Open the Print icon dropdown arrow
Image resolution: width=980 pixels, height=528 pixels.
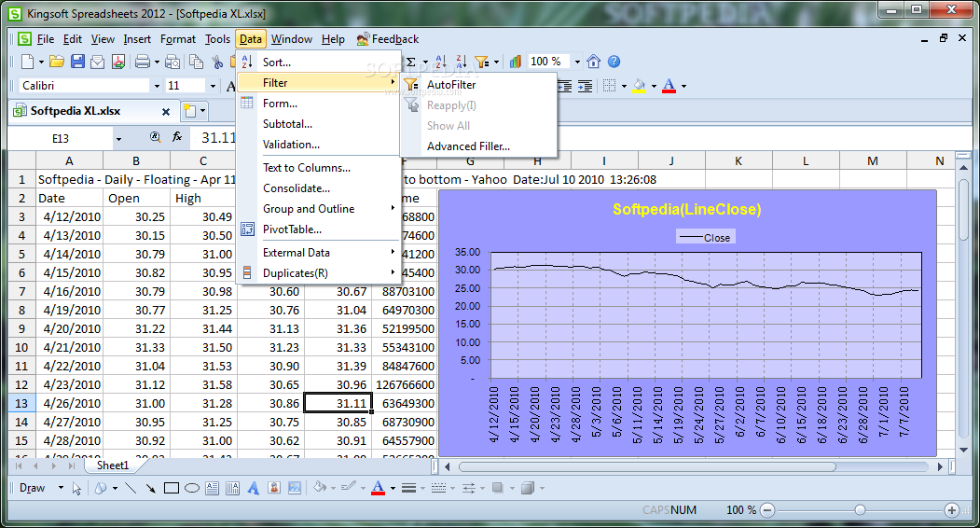[x=157, y=62]
